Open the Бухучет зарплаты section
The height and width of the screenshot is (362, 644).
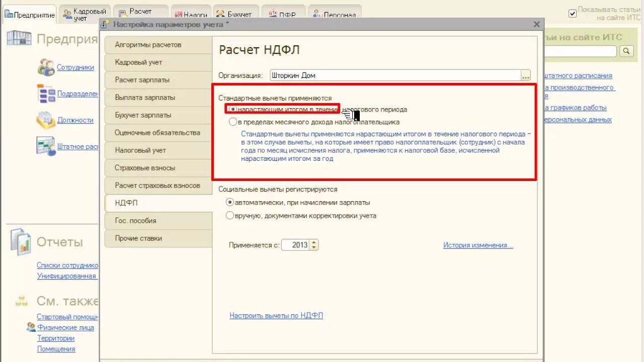[x=158, y=115]
